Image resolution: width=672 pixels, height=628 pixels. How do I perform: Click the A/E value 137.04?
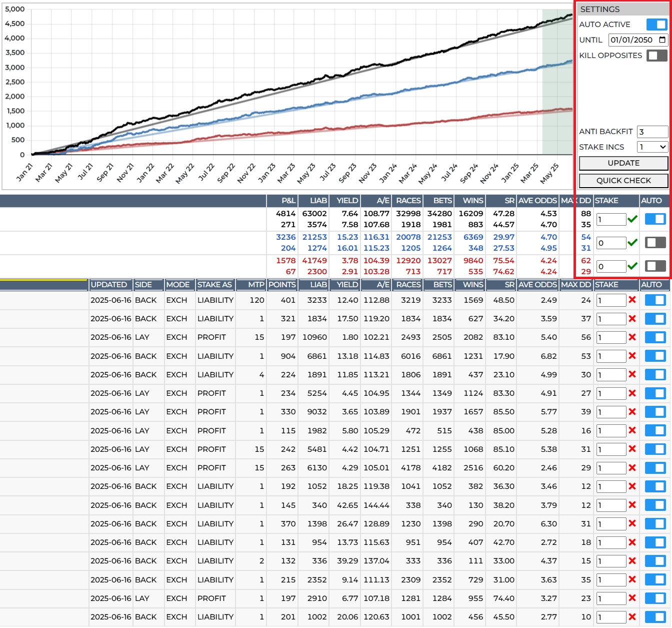click(x=376, y=561)
